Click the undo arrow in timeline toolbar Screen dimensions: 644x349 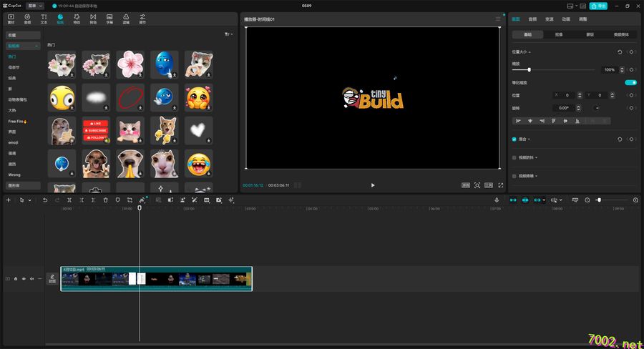click(x=45, y=200)
